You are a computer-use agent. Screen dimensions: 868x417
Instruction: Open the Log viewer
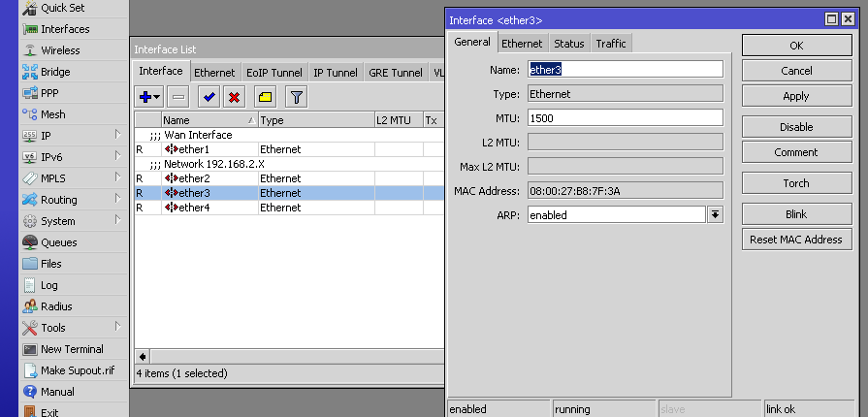point(74,285)
